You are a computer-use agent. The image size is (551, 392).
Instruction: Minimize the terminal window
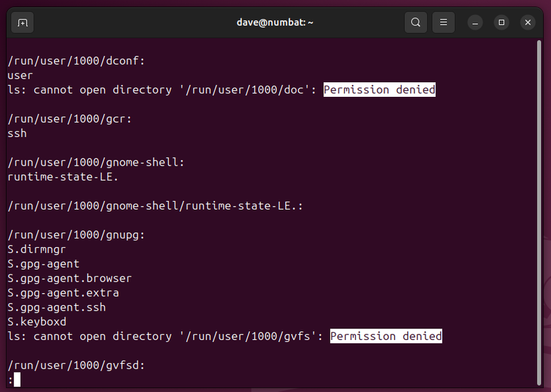pos(475,23)
